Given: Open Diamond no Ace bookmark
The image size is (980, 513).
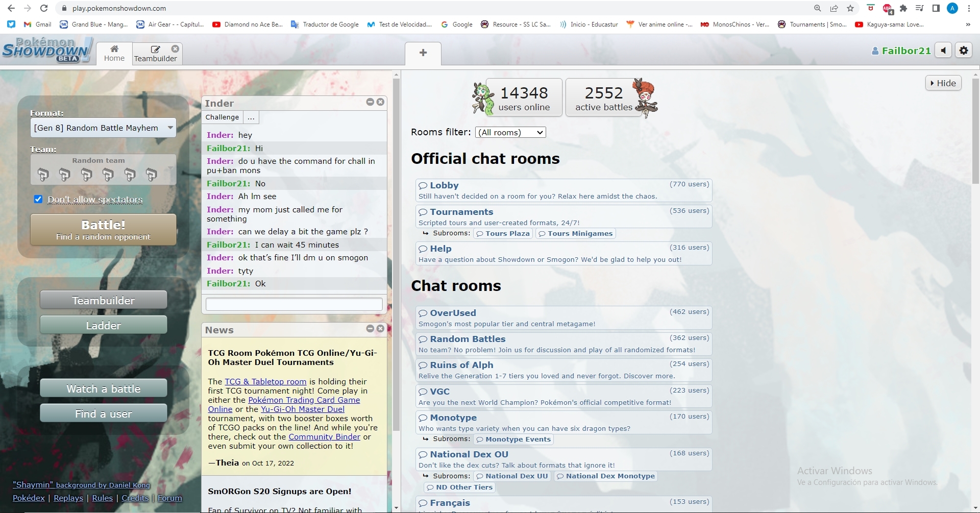Looking at the screenshot, I should 248,24.
